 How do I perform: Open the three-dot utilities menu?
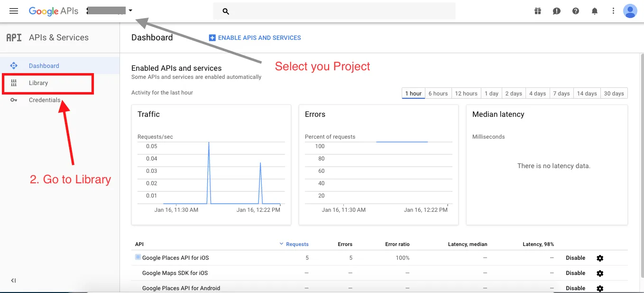click(x=613, y=11)
